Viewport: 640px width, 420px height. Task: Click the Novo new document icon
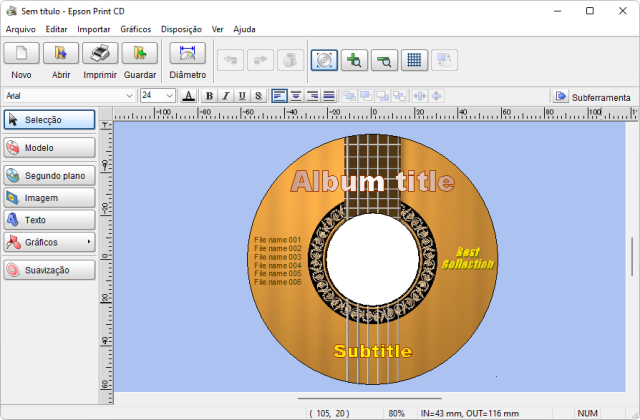pos(22,53)
